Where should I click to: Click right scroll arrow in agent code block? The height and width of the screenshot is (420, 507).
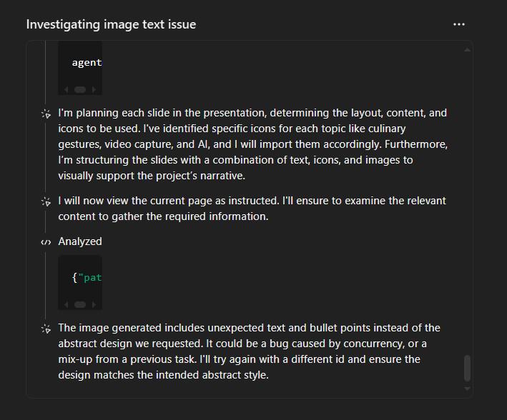pos(94,89)
